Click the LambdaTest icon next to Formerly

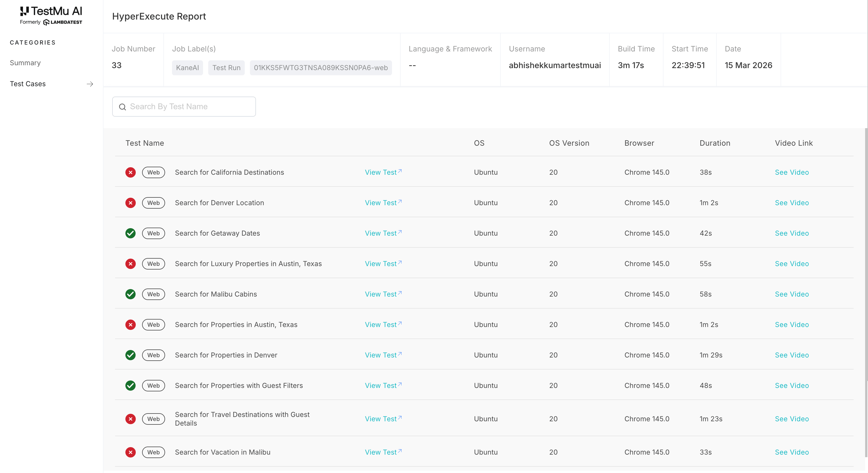pyautogui.click(x=47, y=22)
